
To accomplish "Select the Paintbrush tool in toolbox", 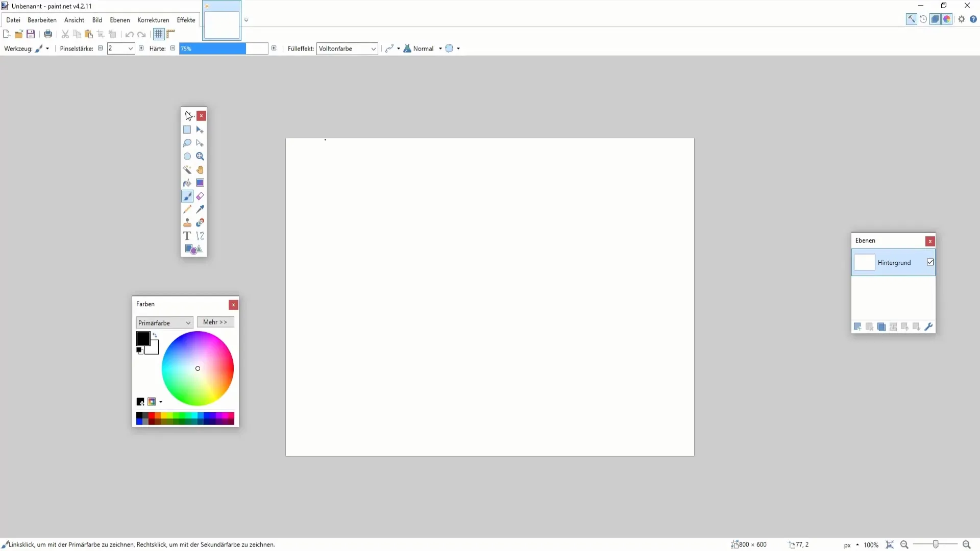I will [187, 196].
